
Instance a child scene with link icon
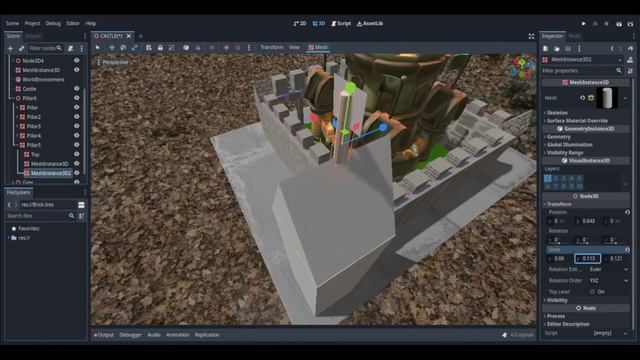pyautogui.click(x=21, y=48)
